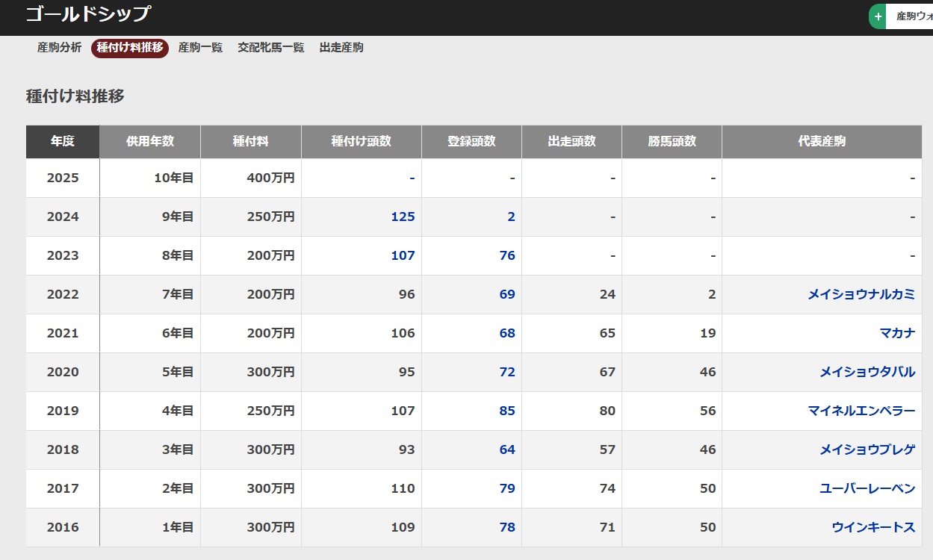Click the ユーバーレーベン horse link

click(867, 488)
